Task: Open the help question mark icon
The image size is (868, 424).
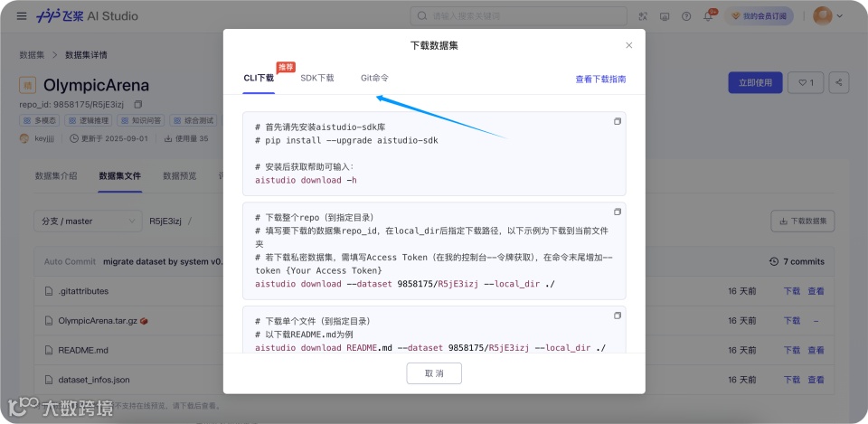Action: pos(686,16)
